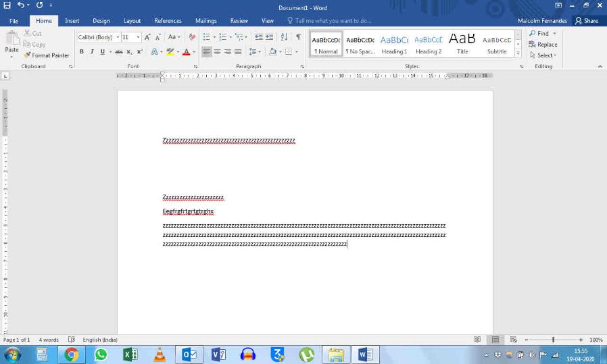Click the 100% zoom level
The image size is (607, 364).
coord(596,340)
